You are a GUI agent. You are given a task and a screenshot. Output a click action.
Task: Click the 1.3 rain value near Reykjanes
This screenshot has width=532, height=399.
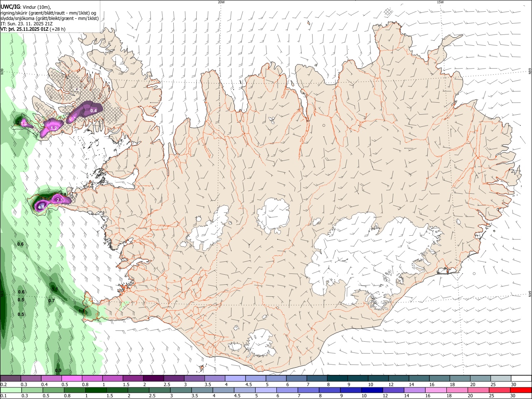pos(81,311)
